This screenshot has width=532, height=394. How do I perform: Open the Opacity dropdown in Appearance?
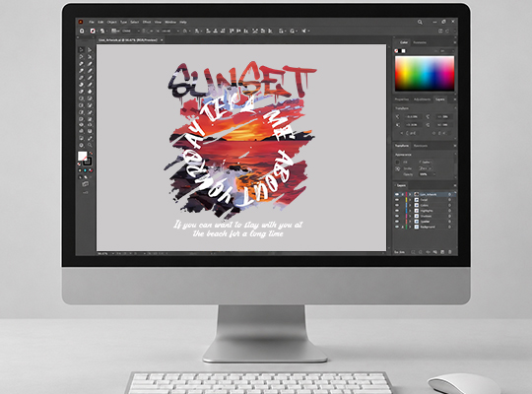click(x=433, y=174)
